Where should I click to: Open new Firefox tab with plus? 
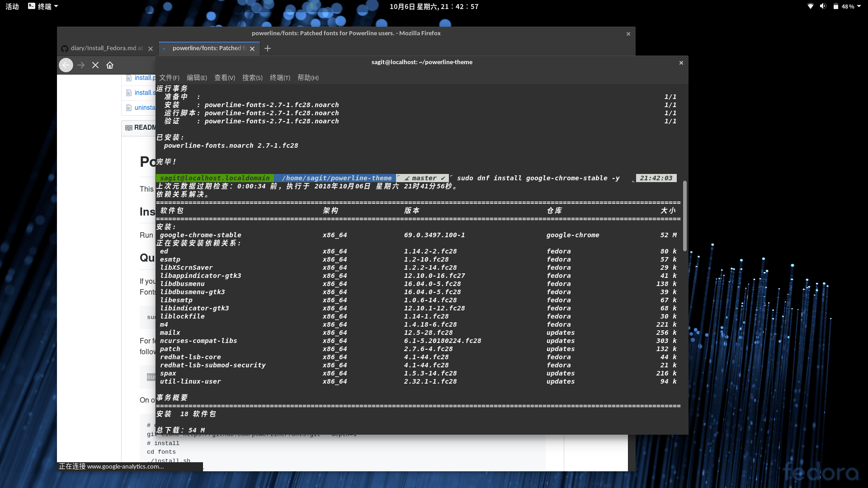[x=268, y=48]
